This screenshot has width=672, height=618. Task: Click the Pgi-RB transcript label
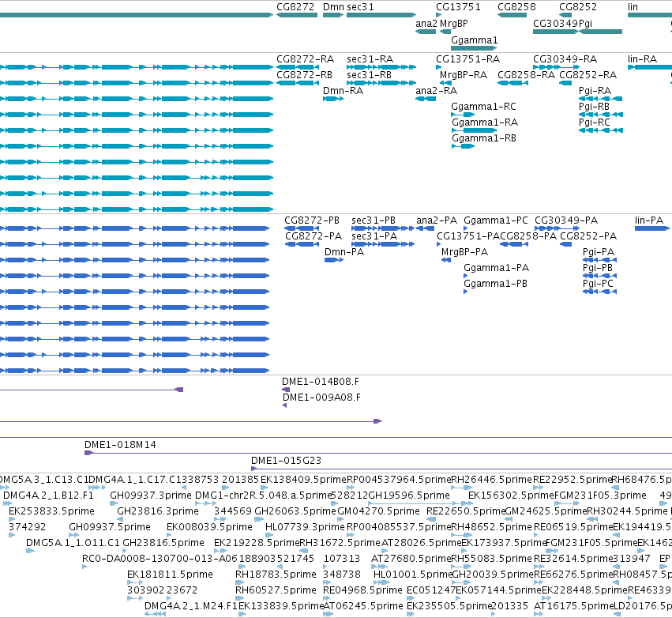(x=594, y=107)
